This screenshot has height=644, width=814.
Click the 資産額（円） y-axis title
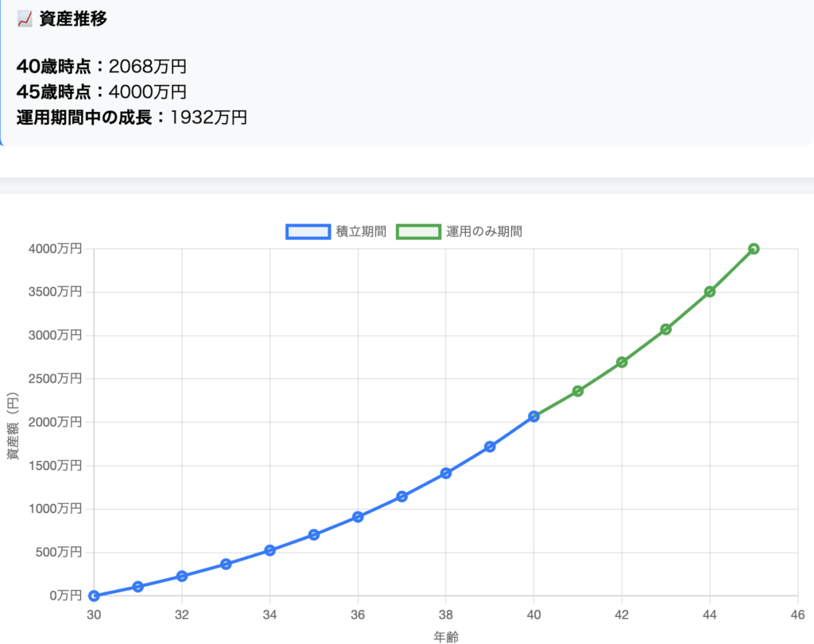click(x=13, y=426)
